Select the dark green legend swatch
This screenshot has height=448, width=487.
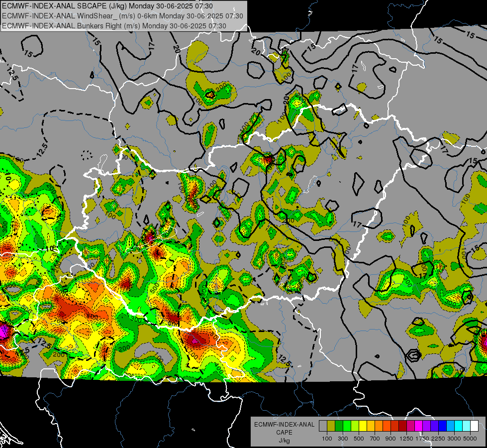[339, 426]
